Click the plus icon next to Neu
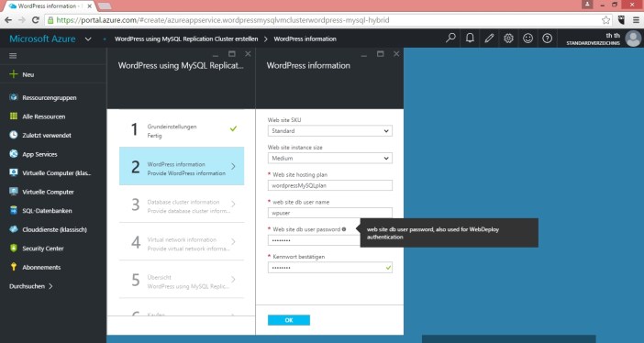This screenshot has width=644, height=343. (14, 74)
